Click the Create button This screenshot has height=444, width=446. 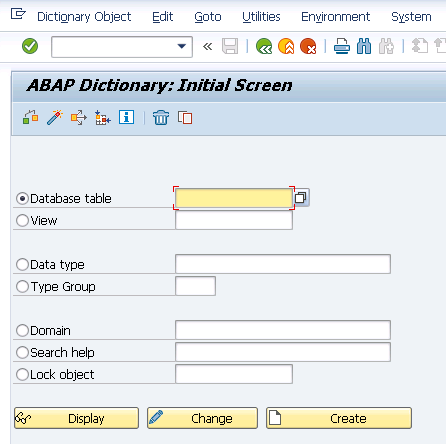(339, 418)
